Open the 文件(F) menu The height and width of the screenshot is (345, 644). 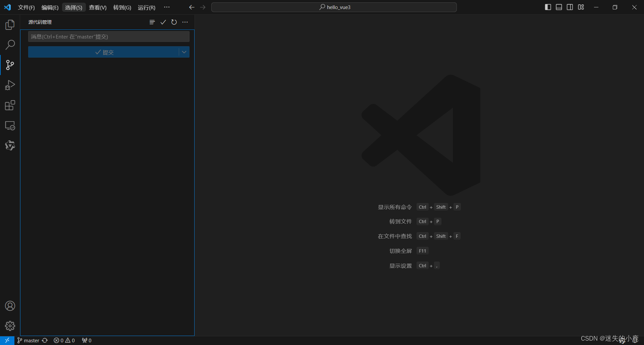pos(26,7)
